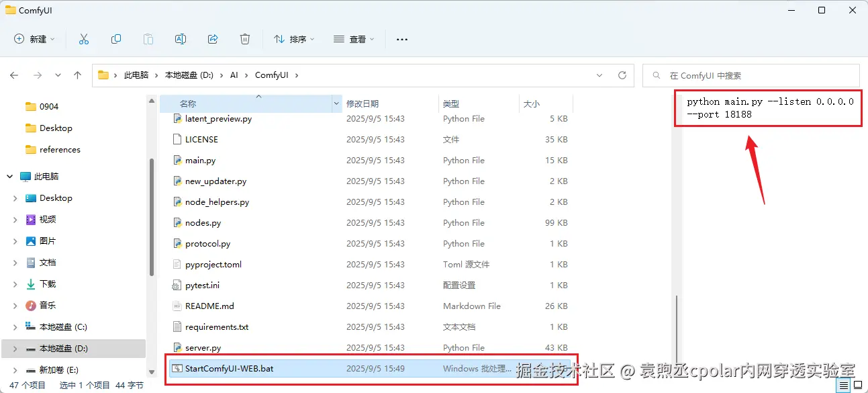The image size is (868, 393).
Task: Click the search magnifier icon
Action: [656, 76]
